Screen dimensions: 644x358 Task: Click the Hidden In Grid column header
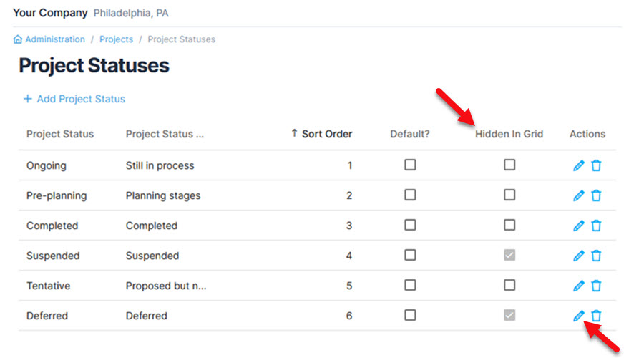(509, 134)
